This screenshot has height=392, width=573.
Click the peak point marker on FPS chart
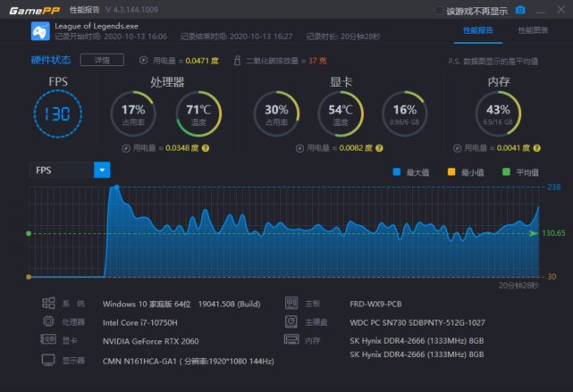116,188
